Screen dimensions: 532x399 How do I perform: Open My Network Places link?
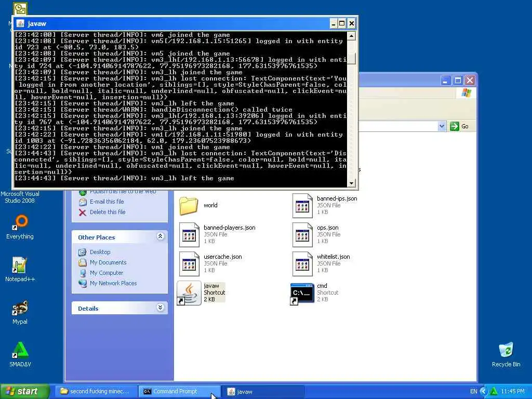(x=113, y=283)
